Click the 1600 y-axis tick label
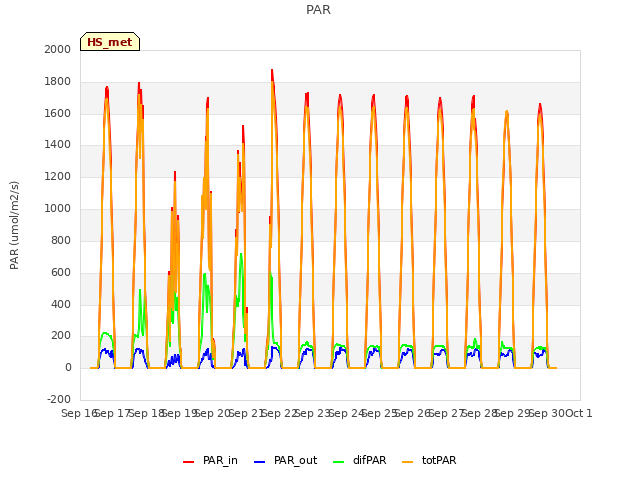This screenshot has width=640, height=480. coord(58,113)
